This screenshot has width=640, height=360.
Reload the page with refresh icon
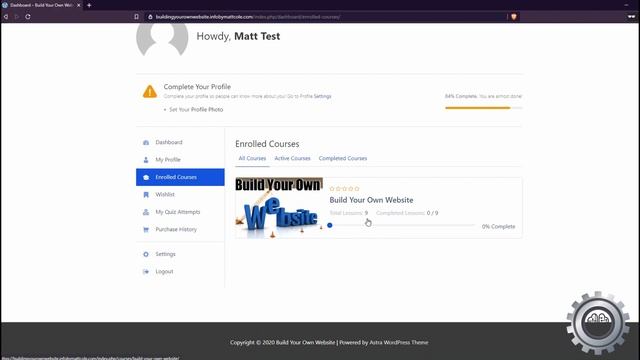(28, 17)
